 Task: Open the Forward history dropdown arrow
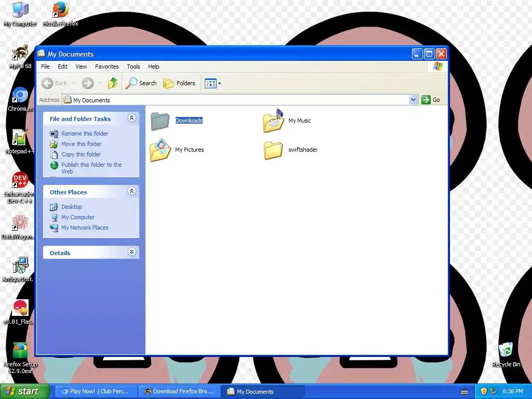[100, 83]
